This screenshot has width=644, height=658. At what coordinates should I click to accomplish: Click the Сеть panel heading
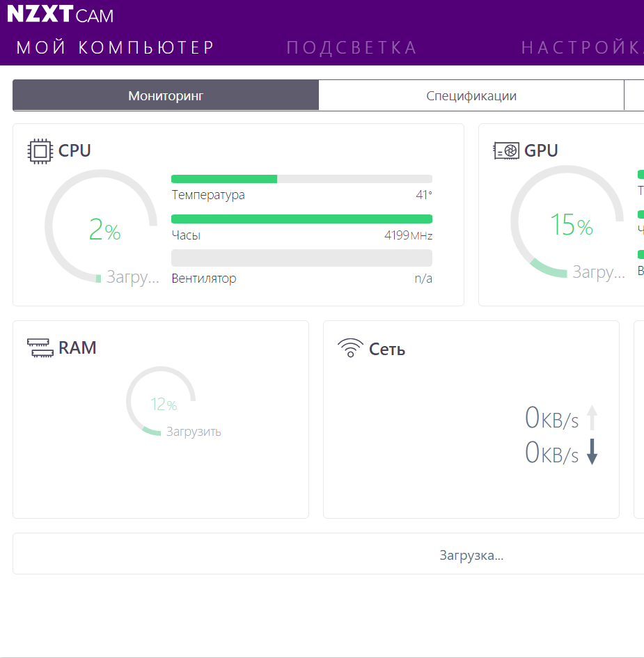[x=386, y=349]
